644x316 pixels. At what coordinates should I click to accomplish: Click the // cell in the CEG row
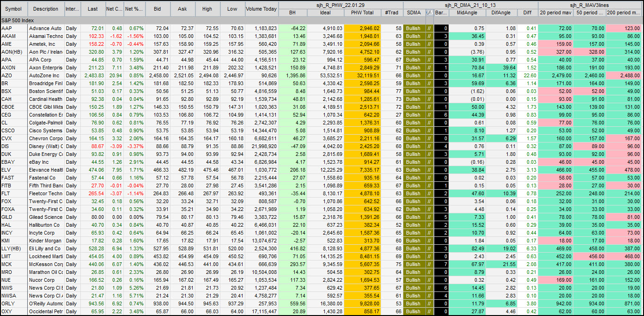pyautogui.click(x=429, y=115)
